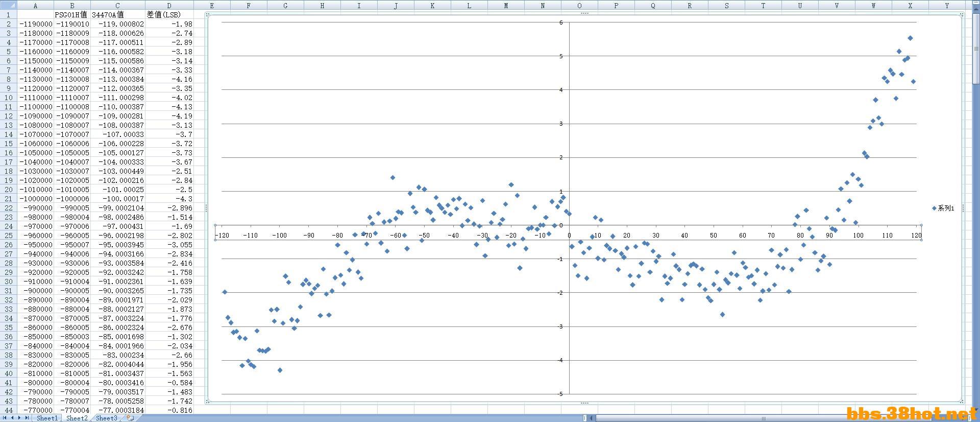Insert a new worksheet with the tab icon

(131, 418)
